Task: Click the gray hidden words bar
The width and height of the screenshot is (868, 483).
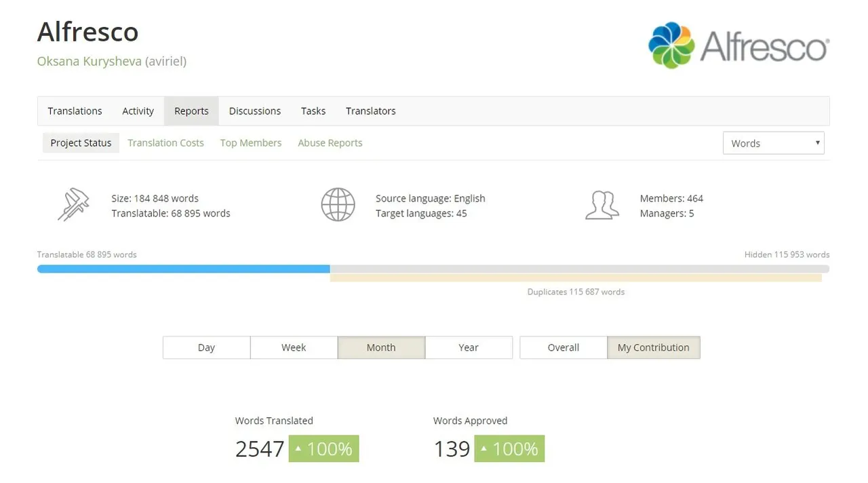Action: click(x=580, y=269)
